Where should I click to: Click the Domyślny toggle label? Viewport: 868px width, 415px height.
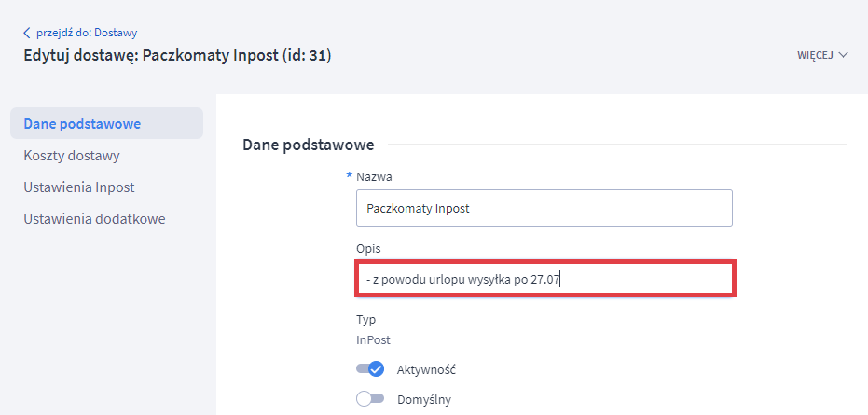(x=424, y=400)
